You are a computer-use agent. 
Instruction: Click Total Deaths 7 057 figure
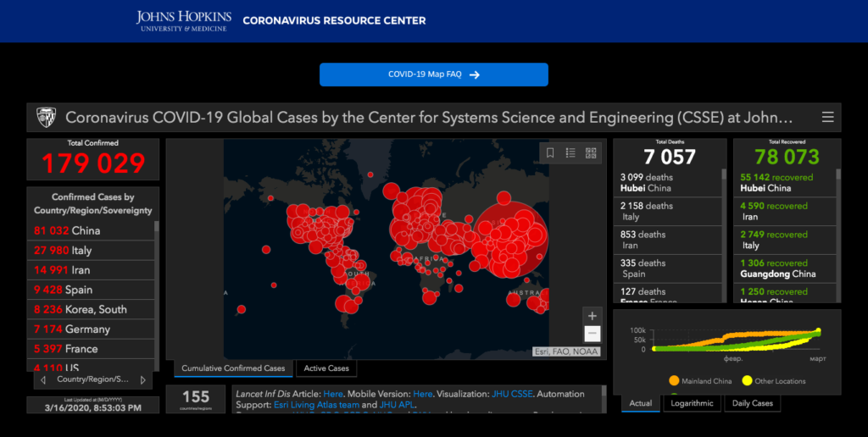click(x=670, y=157)
